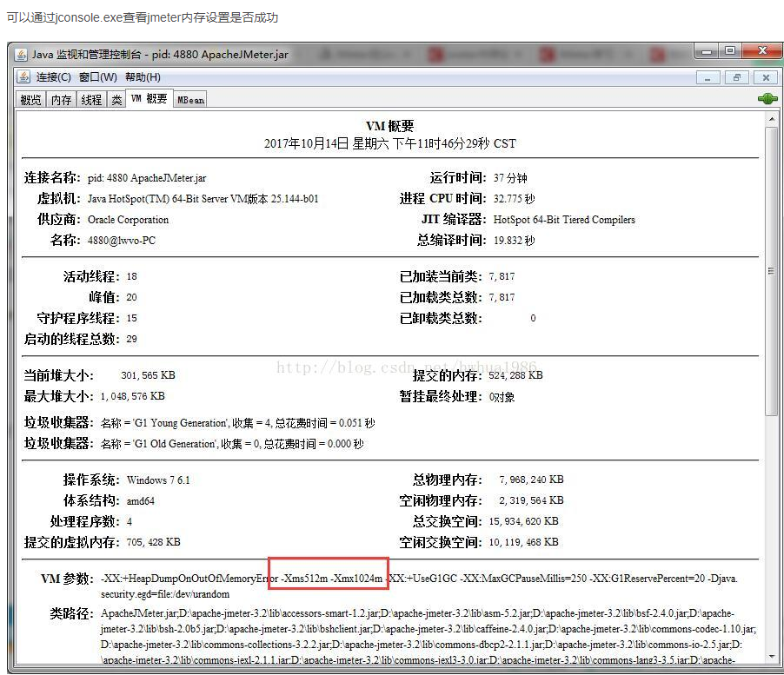Viewport: 784px width, 675px height.
Task: Click the Java icon beside the 连接 menu
Action: (23, 77)
